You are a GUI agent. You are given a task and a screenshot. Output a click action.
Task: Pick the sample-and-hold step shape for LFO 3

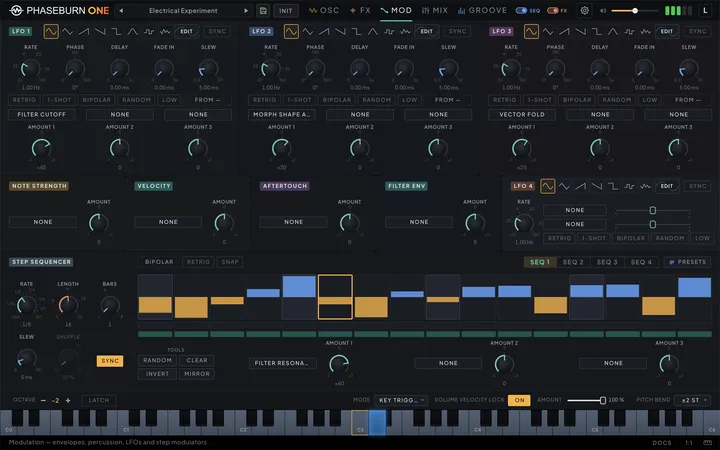click(x=629, y=32)
